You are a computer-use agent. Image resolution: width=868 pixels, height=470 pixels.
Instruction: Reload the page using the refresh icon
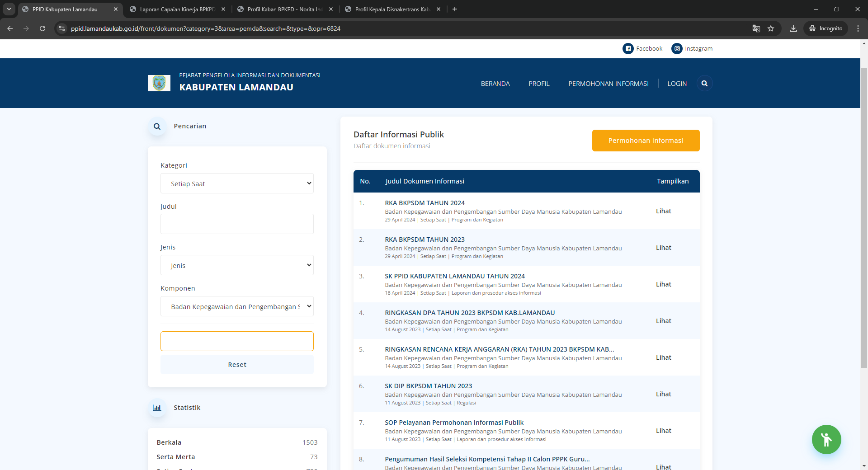pos(42,28)
